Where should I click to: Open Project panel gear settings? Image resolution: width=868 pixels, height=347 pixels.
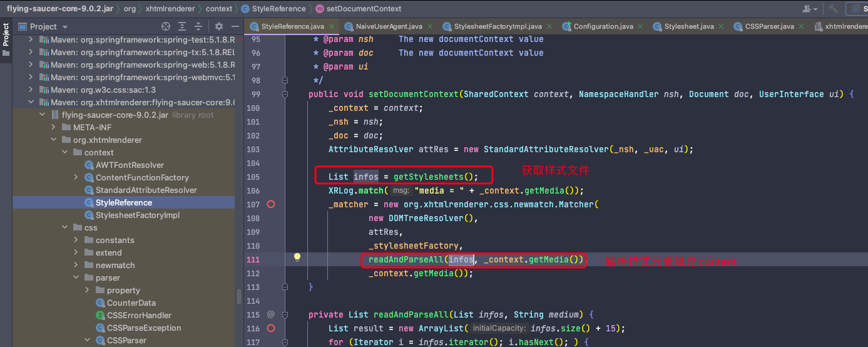tap(219, 26)
